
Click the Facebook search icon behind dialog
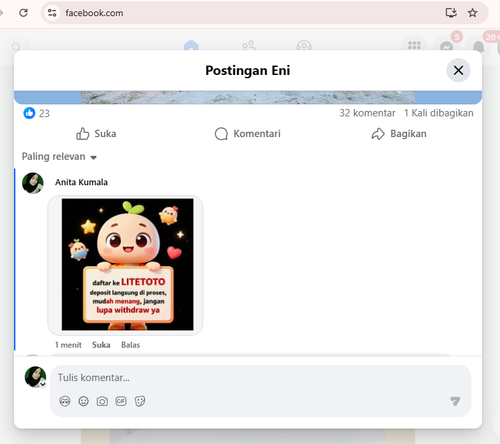pos(16,47)
